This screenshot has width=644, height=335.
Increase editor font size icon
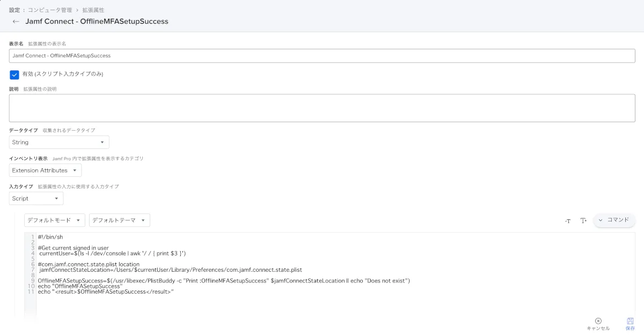point(583,221)
